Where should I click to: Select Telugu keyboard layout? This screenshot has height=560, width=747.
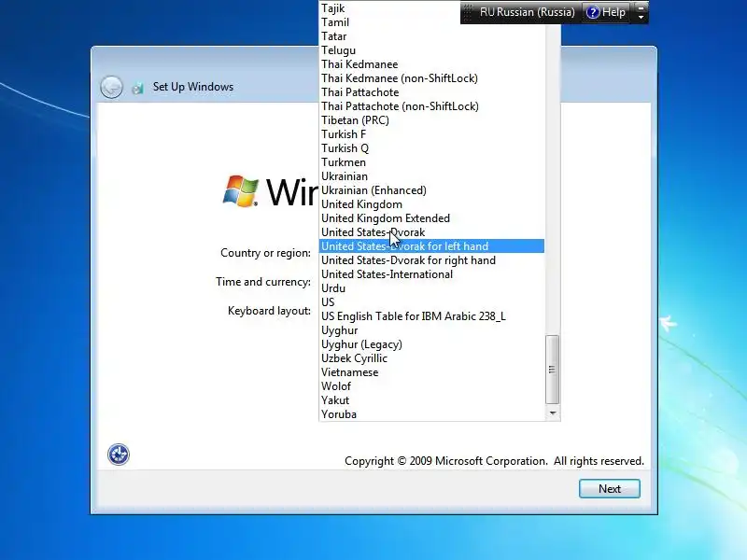pyautogui.click(x=431, y=50)
